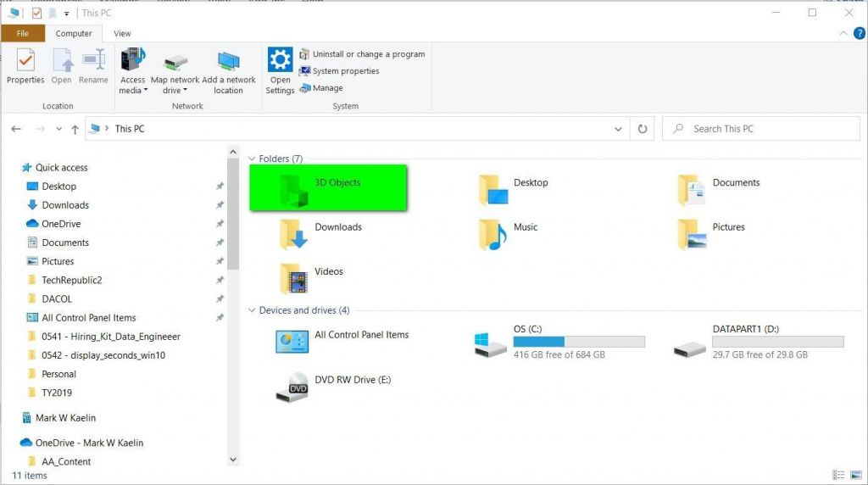Select the DATAPART1 (D:) drive
The width and height of the screenshot is (868, 485).
click(759, 343)
